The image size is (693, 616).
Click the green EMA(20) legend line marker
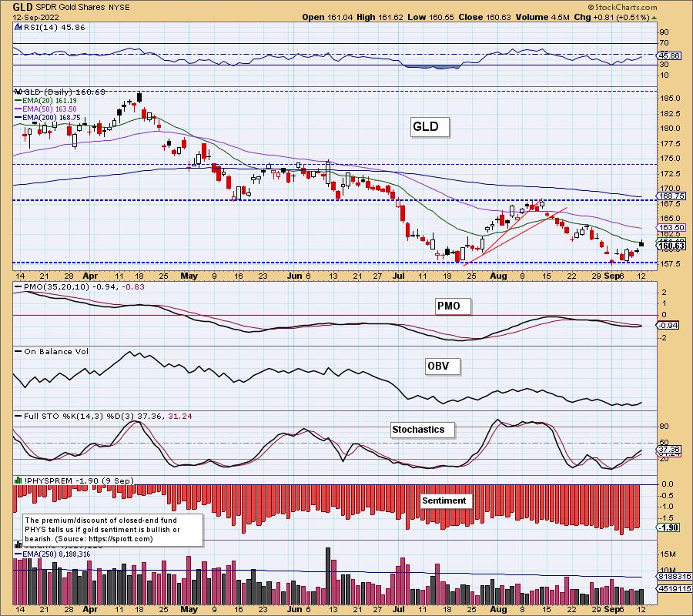(x=18, y=101)
